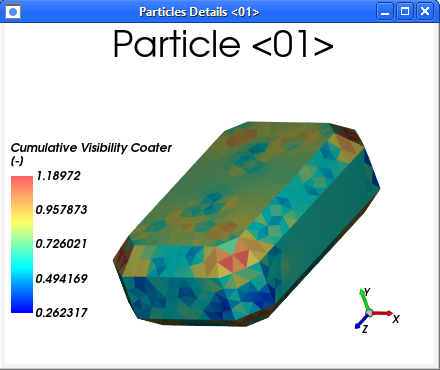This screenshot has height=370, width=440.
Task: Maximize the Particles Details window
Action: (x=405, y=12)
